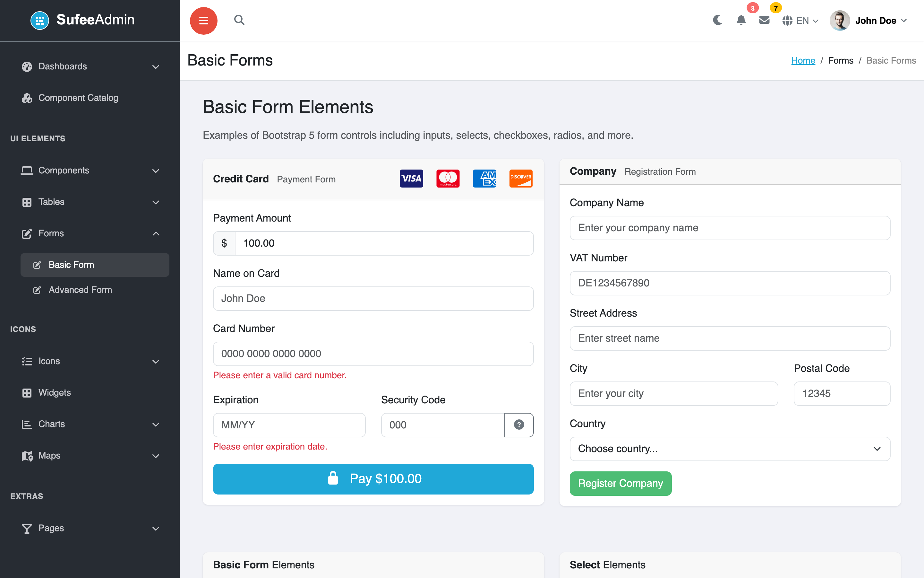
Task: Expand the Tables menu chevron
Action: 156,202
